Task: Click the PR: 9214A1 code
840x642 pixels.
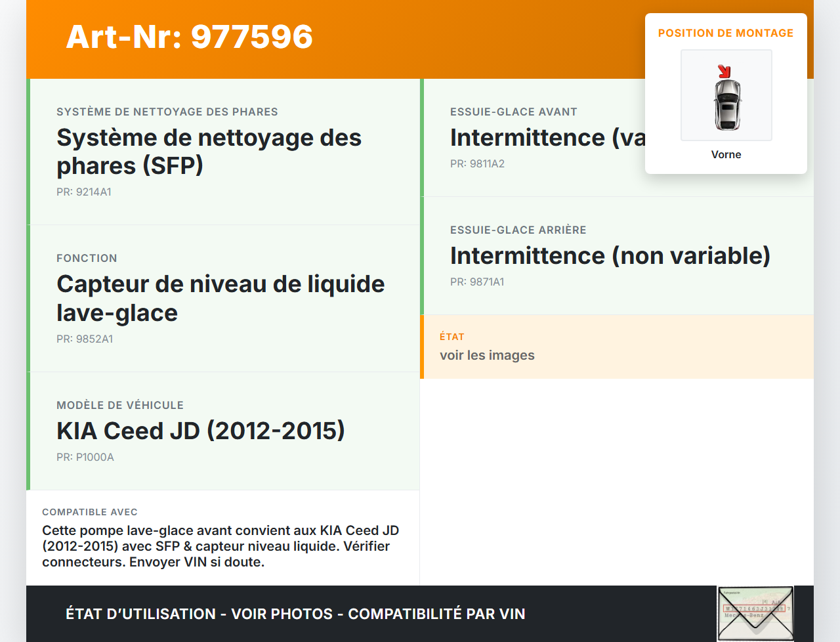Action: tap(84, 192)
